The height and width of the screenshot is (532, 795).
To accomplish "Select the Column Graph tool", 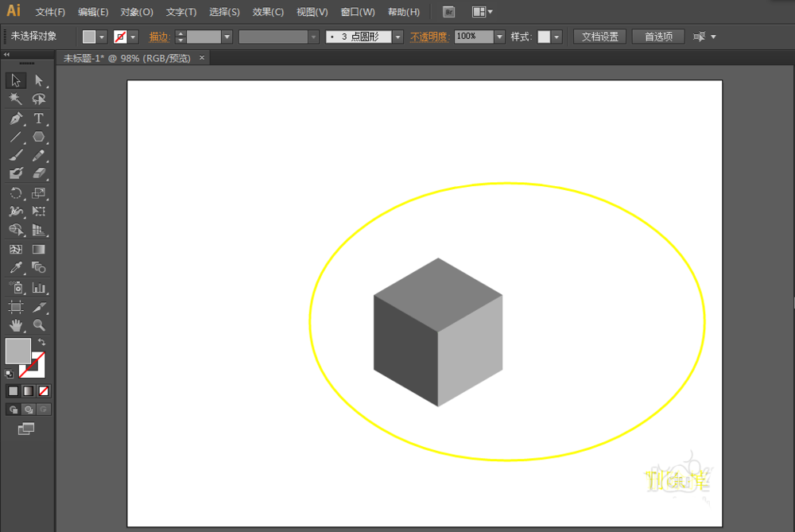I will [38, 288].
